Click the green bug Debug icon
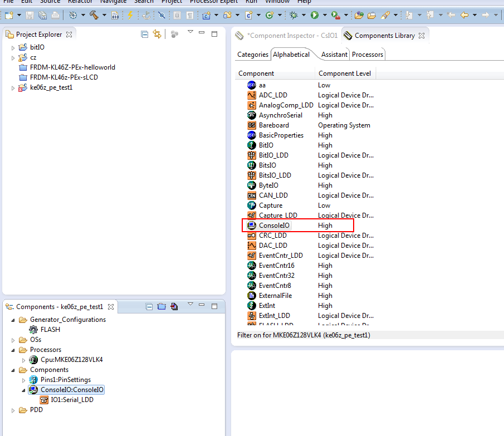This screenshot has width=504, height=436. pos(293,15)
